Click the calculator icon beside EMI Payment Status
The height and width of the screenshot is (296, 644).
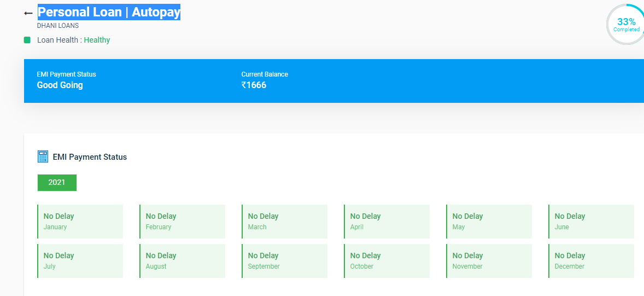click(x=43, y=156)
